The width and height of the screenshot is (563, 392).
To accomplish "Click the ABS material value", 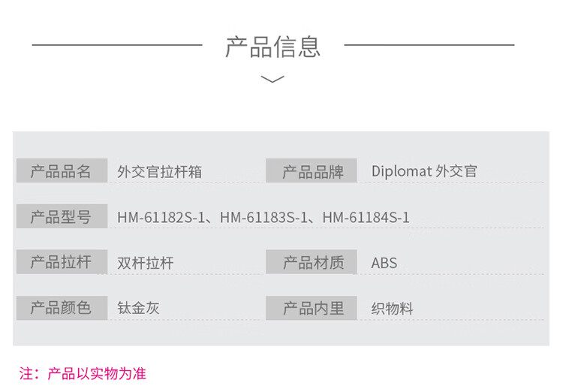I will [x=384, y=264].
